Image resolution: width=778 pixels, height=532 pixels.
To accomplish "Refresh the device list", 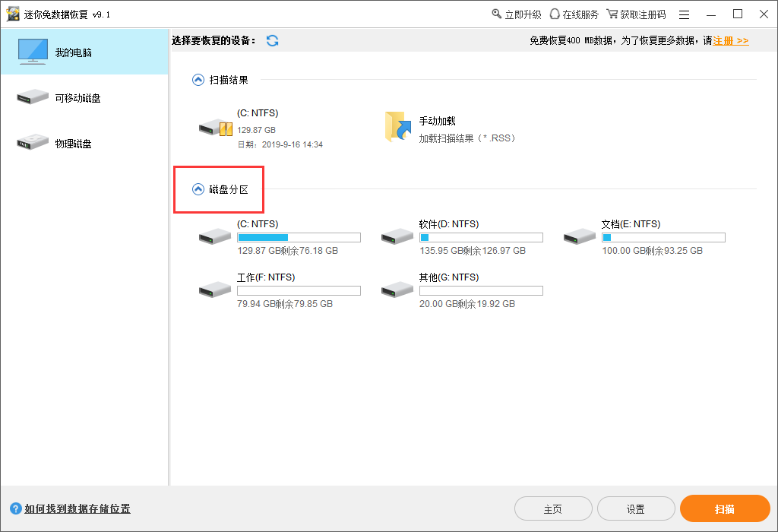I will pos(273,41).
